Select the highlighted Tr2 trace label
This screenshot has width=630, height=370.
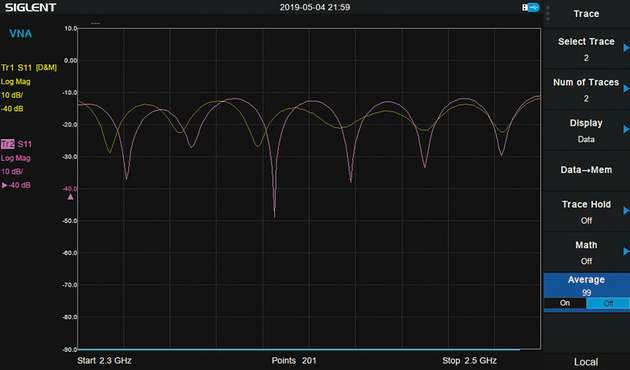pos(8,144)
